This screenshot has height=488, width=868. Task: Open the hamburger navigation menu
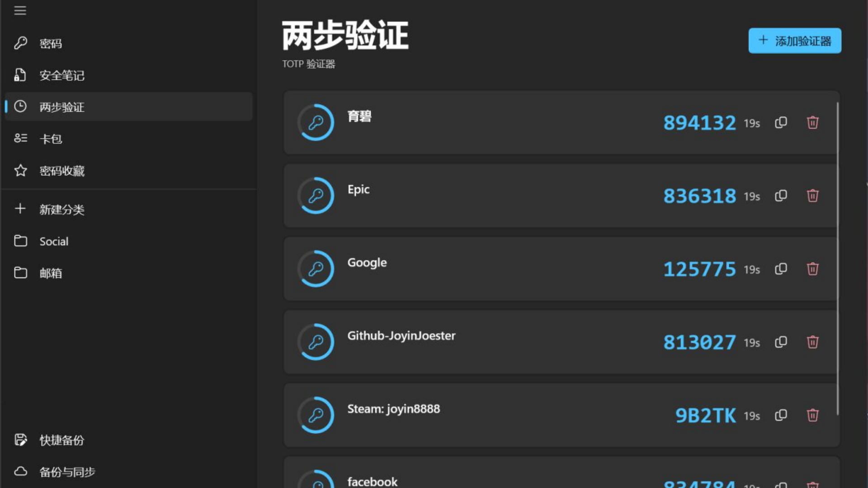[x=20, y=10]
